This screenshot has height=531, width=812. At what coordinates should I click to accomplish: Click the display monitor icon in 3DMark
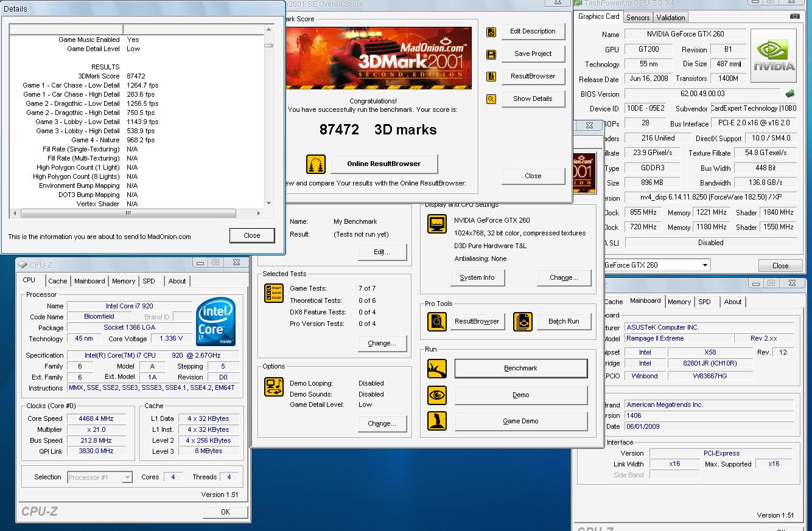437,224
